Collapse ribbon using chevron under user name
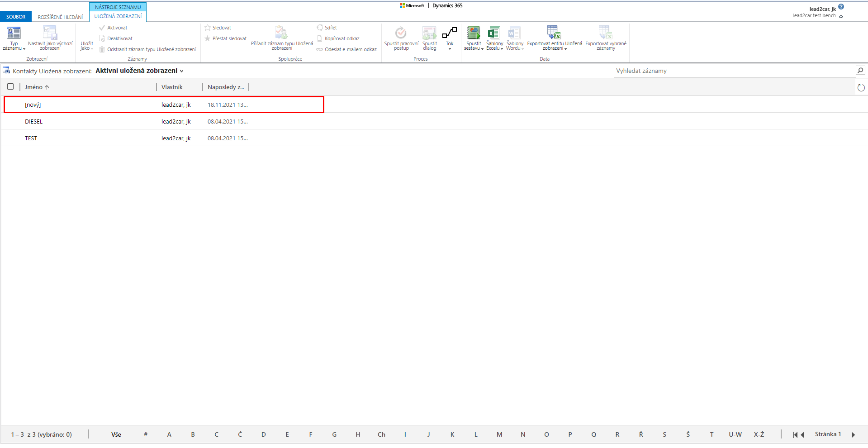The width and height of the screenshot is (868, 448). point(841,17)
